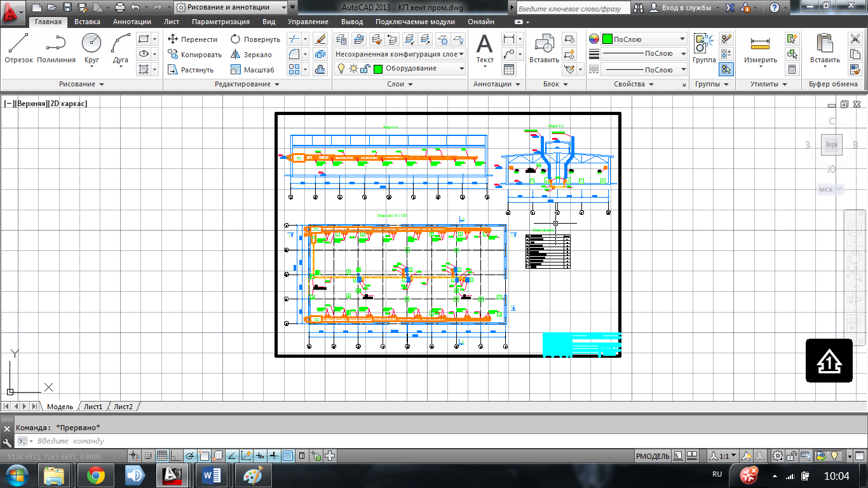Click the green ПоСлою color swatch in Свойства
The width and height of the screenshot is (868, 488).
point(607,39)
